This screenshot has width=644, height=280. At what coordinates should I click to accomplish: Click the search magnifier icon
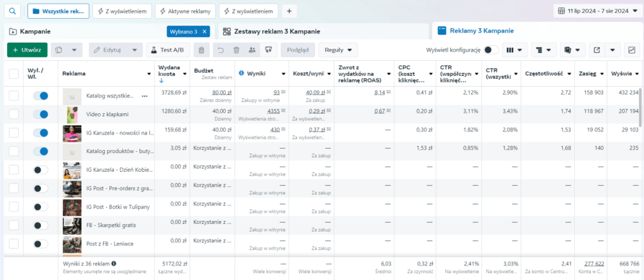[x=13, y=11]
